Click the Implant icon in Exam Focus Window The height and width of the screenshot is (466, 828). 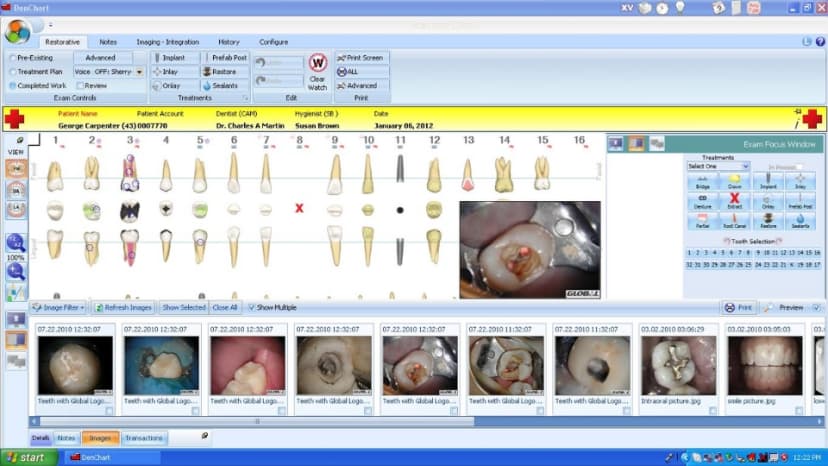[x=768, y=182]
